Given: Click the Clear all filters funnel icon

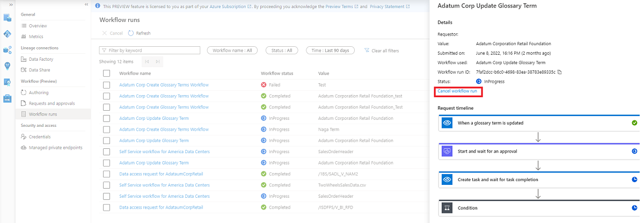Looking at the screenshot, I should [367, 51].
